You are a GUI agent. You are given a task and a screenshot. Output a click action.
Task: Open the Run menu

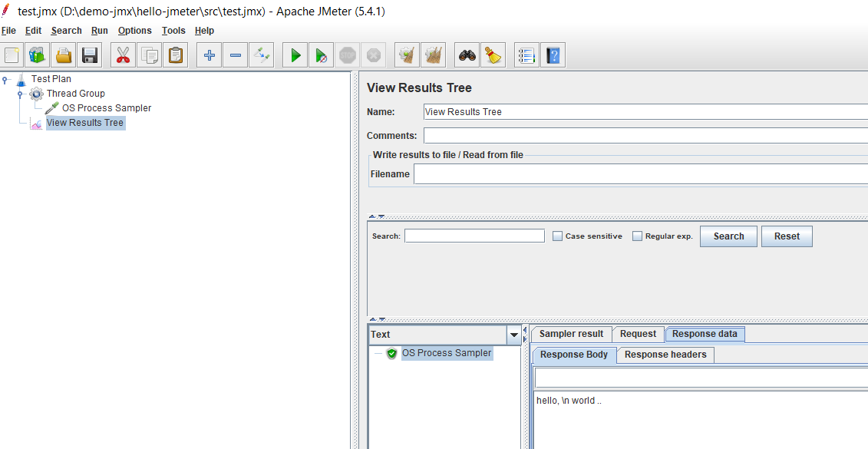pos(100,31)
